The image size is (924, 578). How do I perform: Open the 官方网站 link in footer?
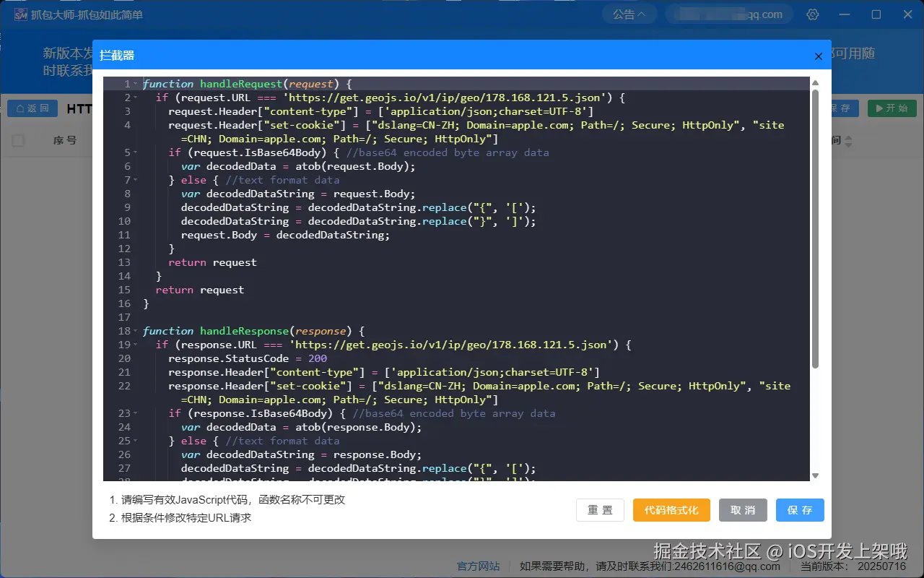[x=478, y=566]
